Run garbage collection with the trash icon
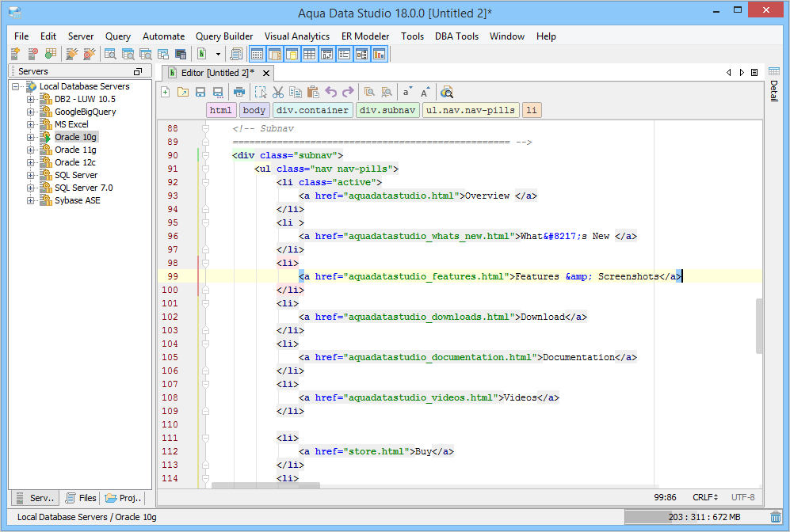This screenshot has width=790, height=532. (776, 517)
